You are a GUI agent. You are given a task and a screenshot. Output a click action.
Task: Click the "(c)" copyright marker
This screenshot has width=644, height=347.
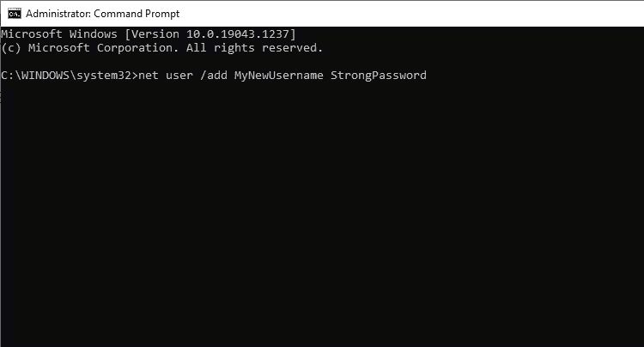tap(10, 47)
